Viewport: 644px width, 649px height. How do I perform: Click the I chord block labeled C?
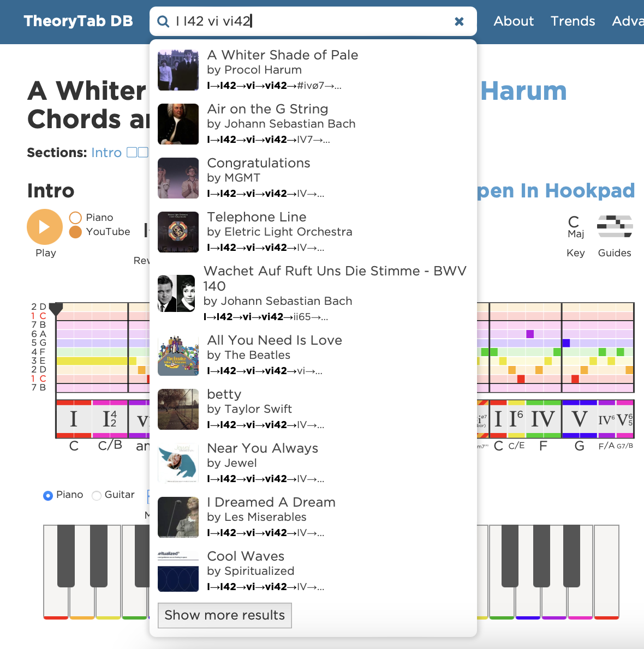[x=74, y=419]
